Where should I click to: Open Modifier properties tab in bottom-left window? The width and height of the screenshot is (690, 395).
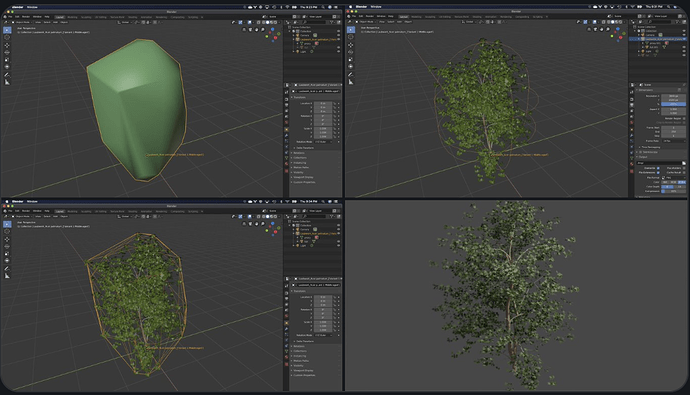286,329
